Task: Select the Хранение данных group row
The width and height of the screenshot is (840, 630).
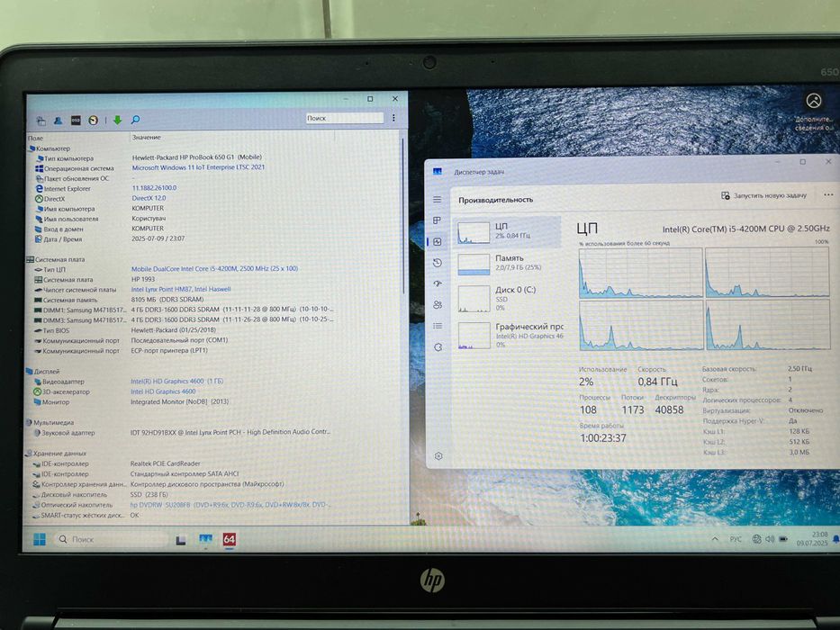Action: [x=56, y=454]
